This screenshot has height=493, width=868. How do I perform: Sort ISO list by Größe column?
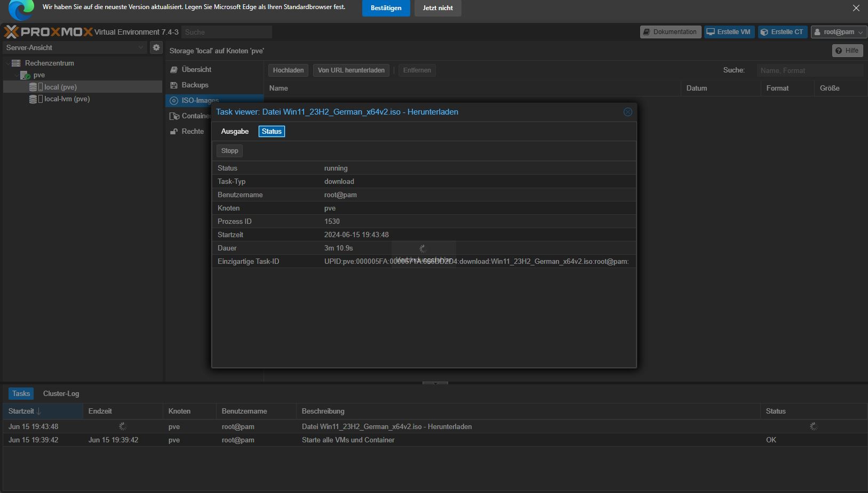coord(841,88)
